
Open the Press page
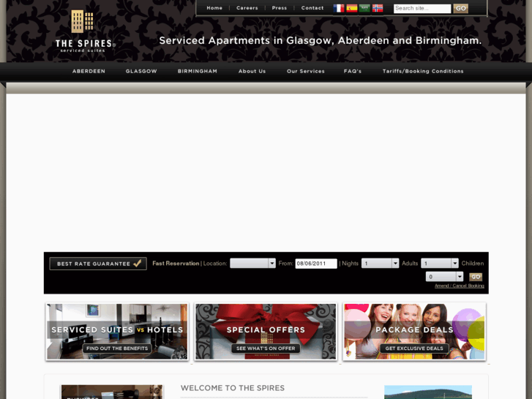pos(280,8)
